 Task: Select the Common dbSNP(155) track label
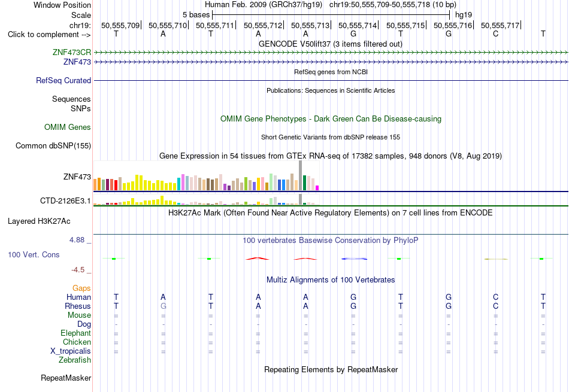point(53,146)
